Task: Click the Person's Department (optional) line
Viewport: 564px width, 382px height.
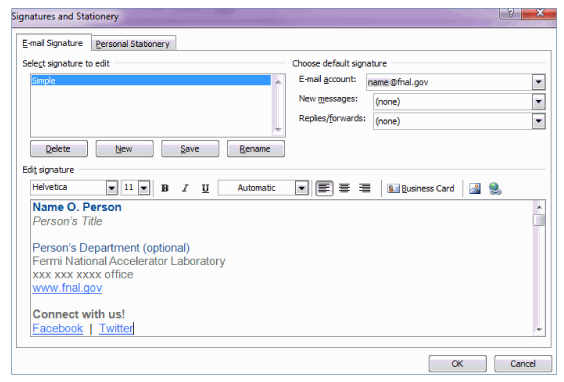Action: tap(111, 248)
